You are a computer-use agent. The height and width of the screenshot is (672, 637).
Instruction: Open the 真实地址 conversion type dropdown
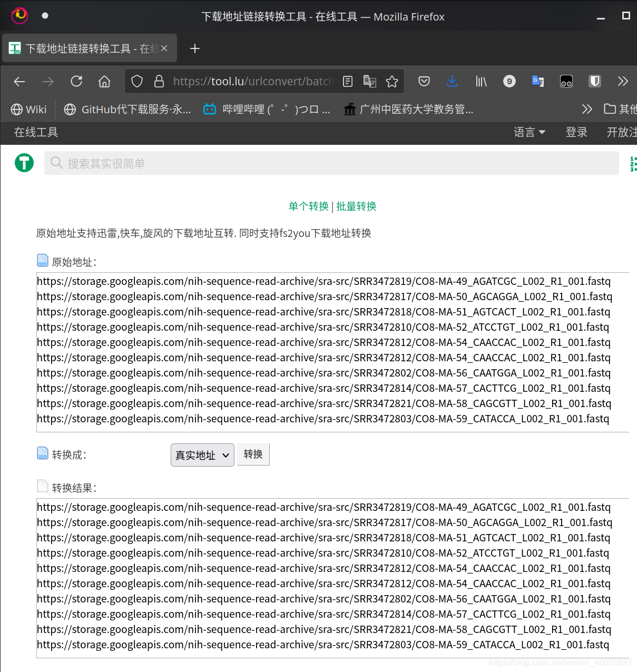[x=202, y=455]
